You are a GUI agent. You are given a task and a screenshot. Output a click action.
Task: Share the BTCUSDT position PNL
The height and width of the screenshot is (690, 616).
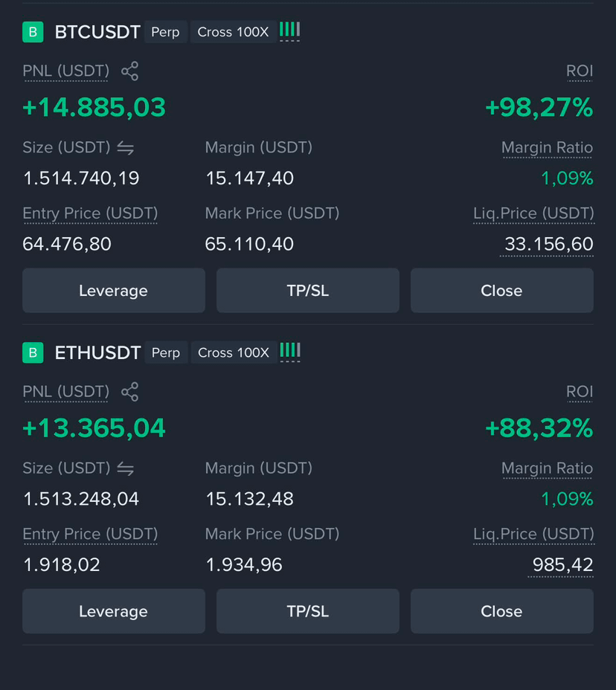coord(130,71)
